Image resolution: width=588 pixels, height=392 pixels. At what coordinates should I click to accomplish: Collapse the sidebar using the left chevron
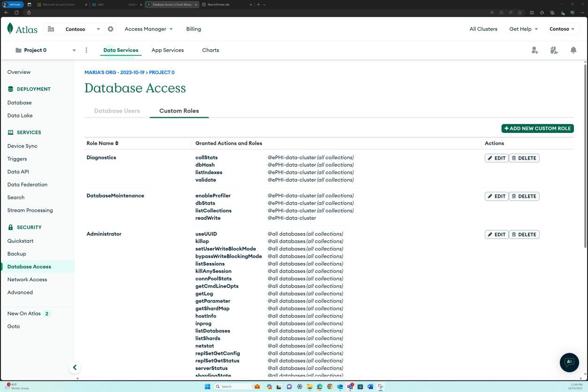[75, 367]
